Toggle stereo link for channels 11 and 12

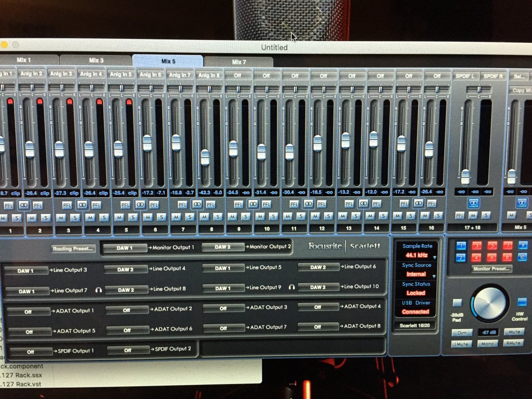click(308, 203)
